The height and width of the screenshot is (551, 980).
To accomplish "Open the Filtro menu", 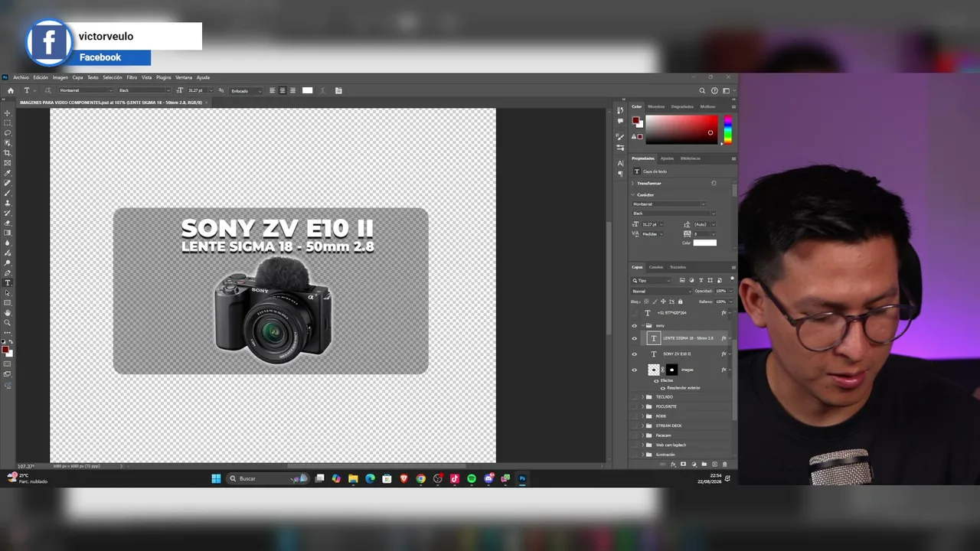I will (132, 77).
